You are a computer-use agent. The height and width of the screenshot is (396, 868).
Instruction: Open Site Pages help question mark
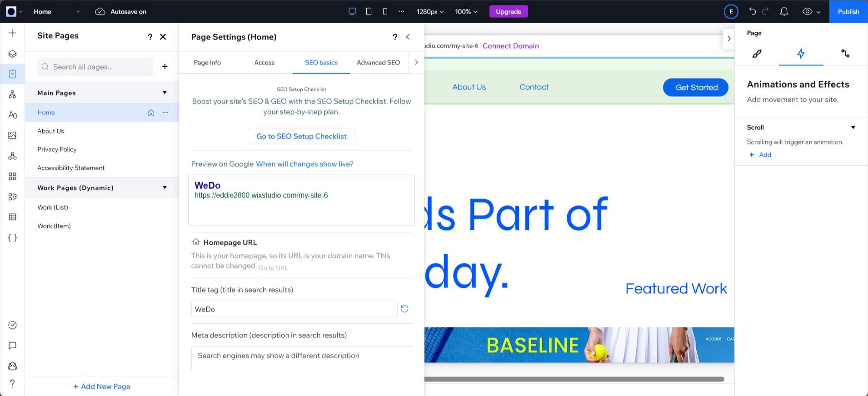click(x=150, y=37)
